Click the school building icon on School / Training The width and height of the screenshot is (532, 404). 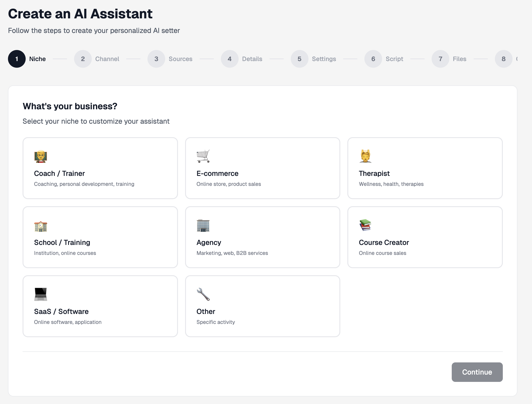[x=40, y=226]
